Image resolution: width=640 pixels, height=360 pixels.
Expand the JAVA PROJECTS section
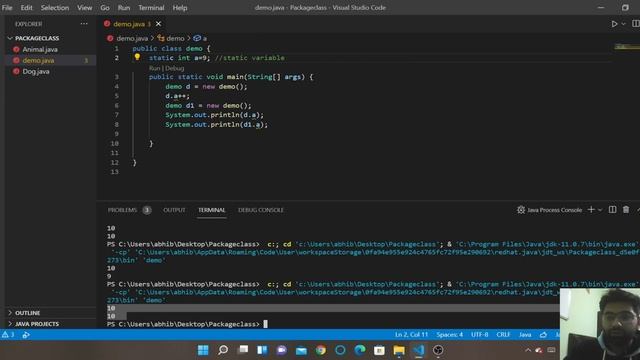point(37,324)
